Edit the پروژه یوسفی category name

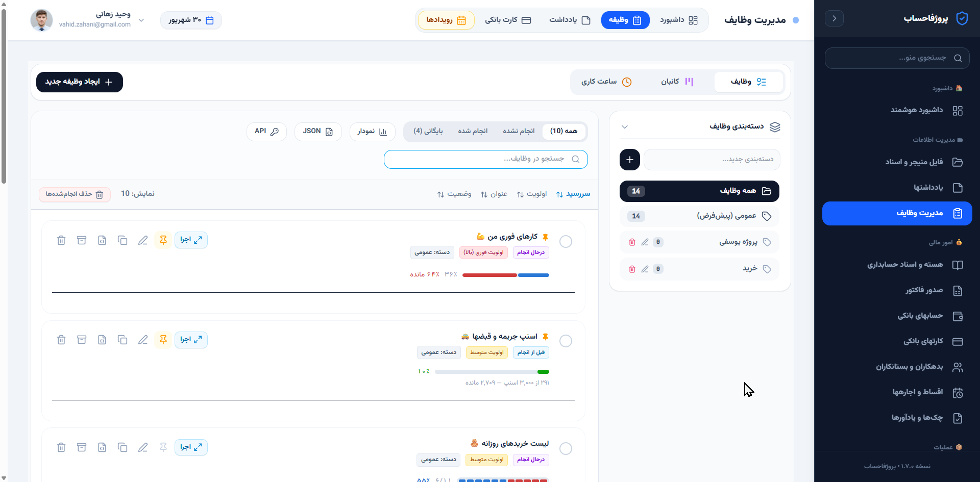[645, 242]
